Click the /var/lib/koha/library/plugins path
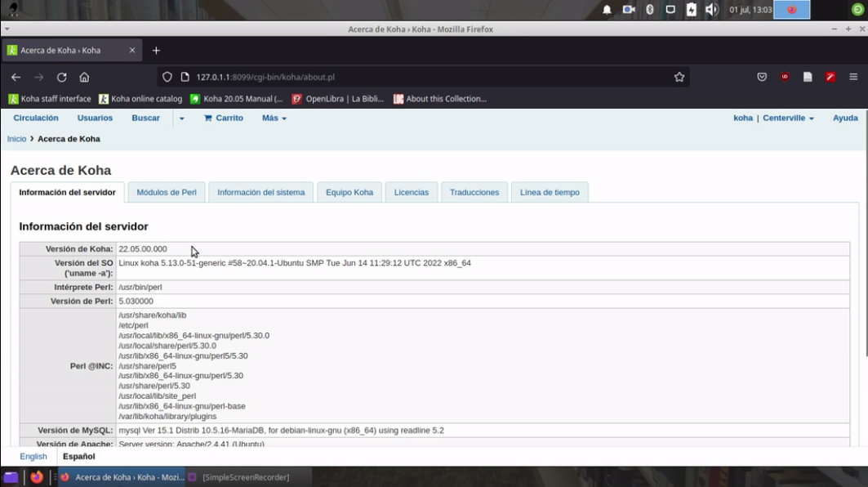868x487 pixels. [x=167, y=416]
